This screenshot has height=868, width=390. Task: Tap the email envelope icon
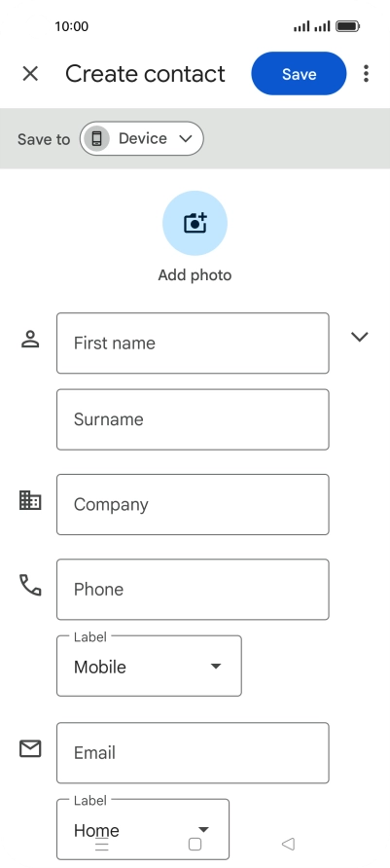[x=30, y=749]
